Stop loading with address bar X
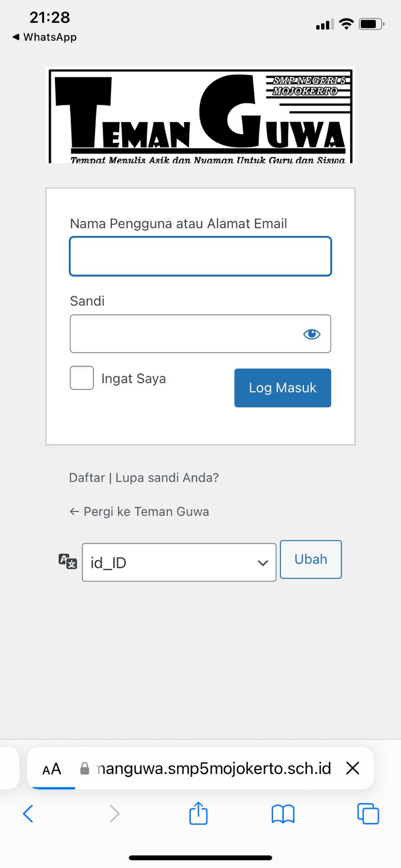The image size is (401, 868). (x=353, y=768)
